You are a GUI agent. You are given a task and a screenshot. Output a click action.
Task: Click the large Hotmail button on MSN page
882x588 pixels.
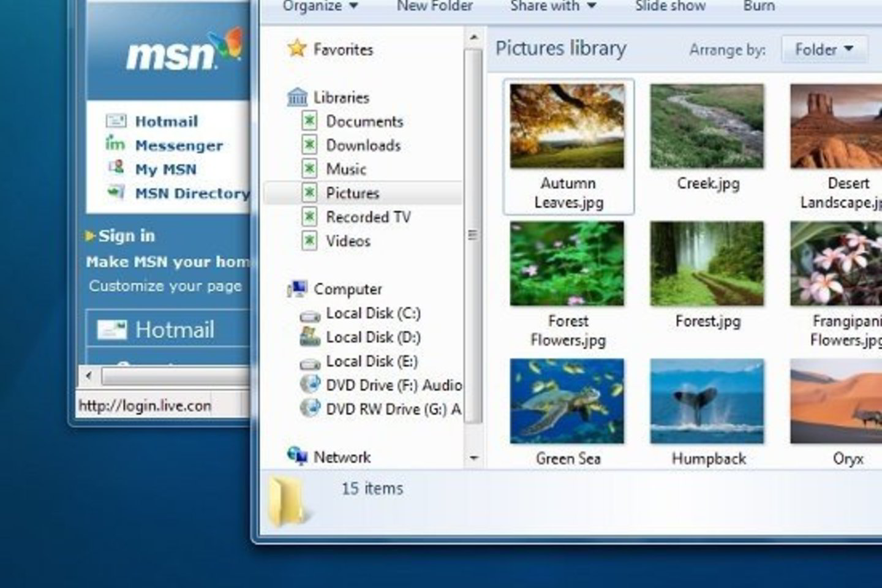point(168,330)
